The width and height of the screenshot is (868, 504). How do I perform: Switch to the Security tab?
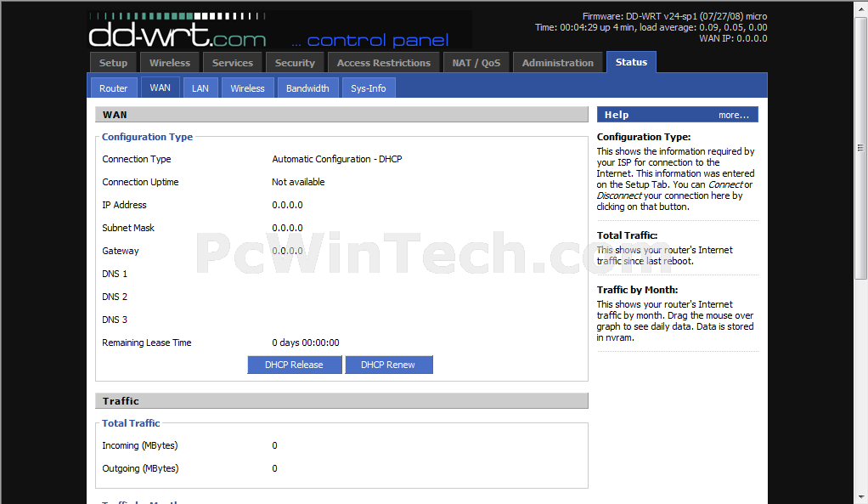click(295, 63)
